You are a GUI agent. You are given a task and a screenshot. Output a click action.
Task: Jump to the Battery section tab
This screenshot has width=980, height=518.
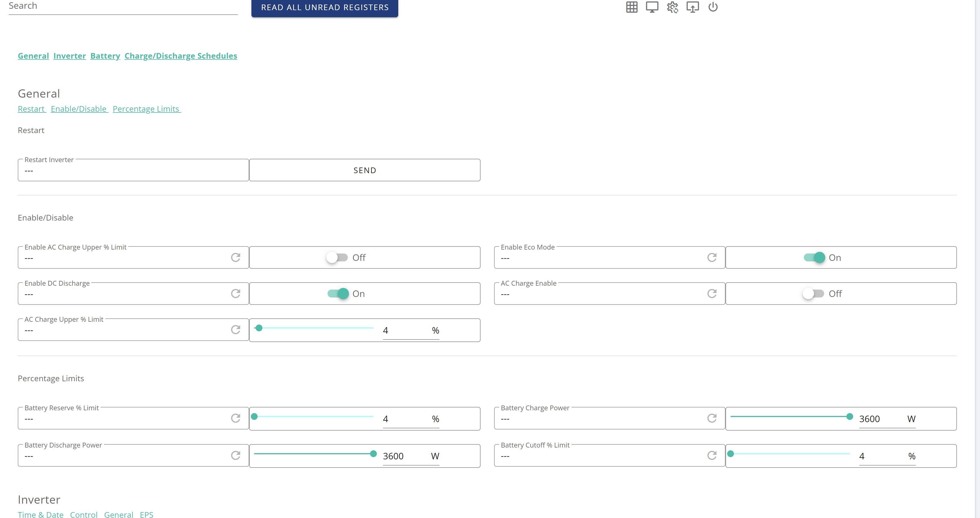[x=105, y=56]
